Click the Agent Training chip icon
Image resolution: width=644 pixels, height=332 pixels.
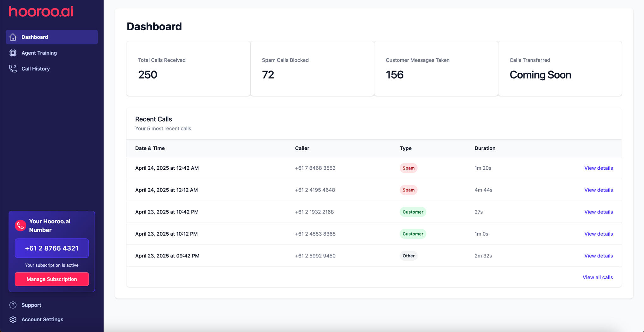click(x=13, y=53)
